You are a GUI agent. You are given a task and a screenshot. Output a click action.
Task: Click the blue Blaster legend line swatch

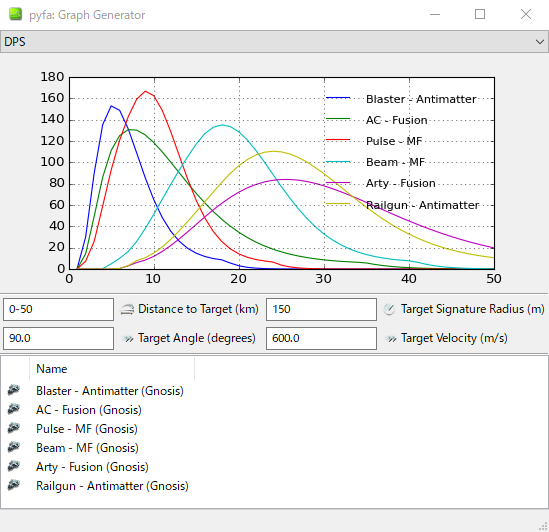[x=338, y=98]
